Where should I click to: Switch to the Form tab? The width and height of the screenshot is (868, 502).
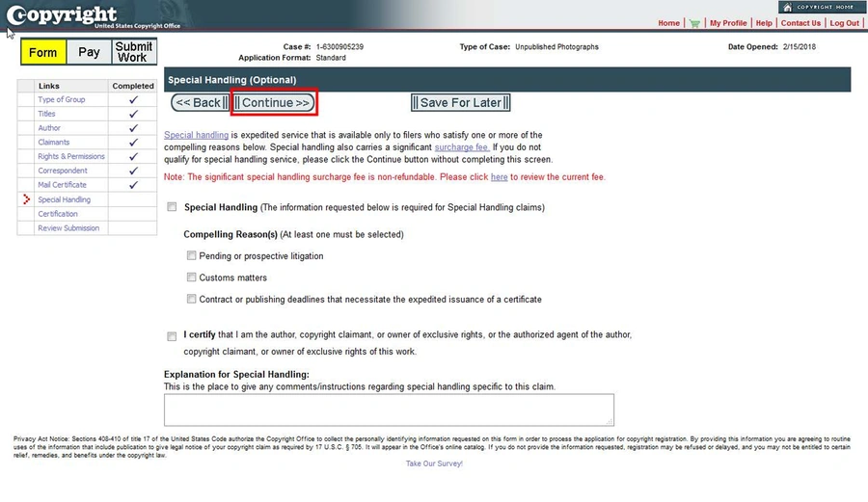click(43, 53)
